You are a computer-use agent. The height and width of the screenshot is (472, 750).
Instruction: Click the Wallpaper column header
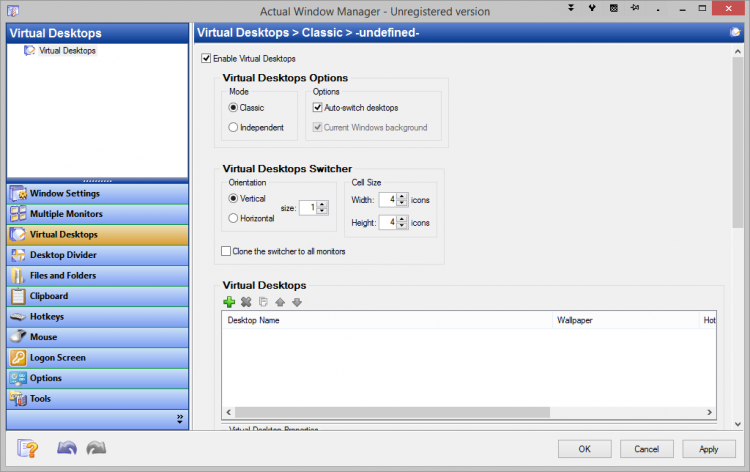[626, 320]
